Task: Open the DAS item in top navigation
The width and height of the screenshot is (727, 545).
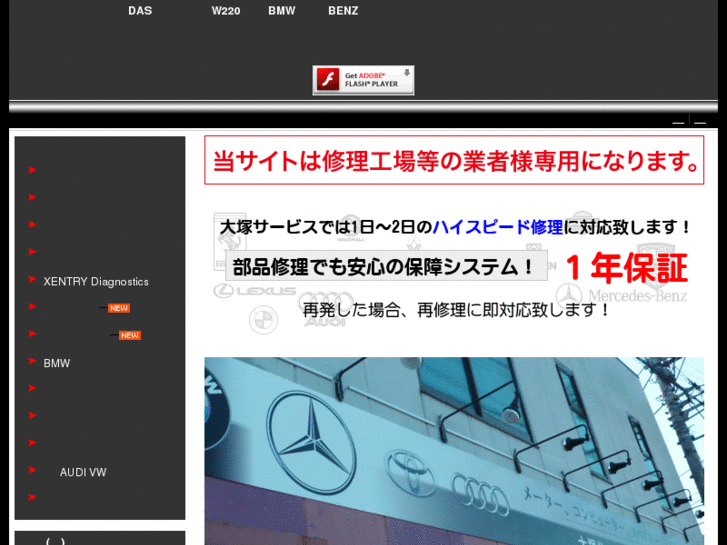Action: (140, 11)
